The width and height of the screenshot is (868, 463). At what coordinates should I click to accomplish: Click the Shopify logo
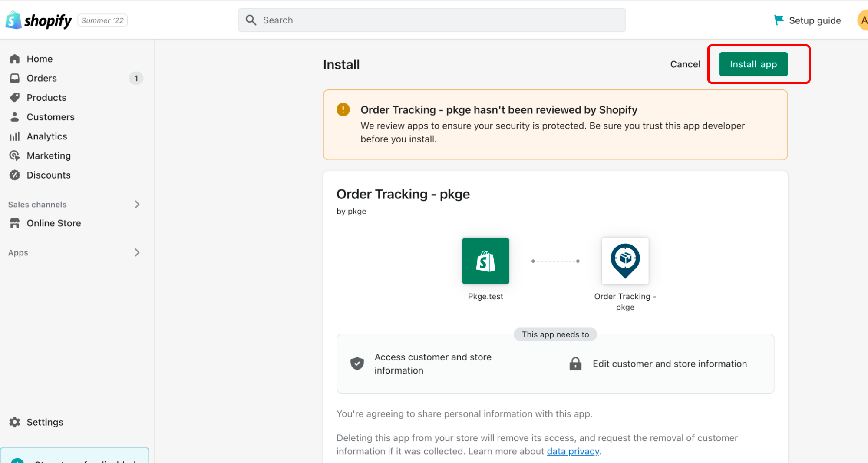[38, 20]
